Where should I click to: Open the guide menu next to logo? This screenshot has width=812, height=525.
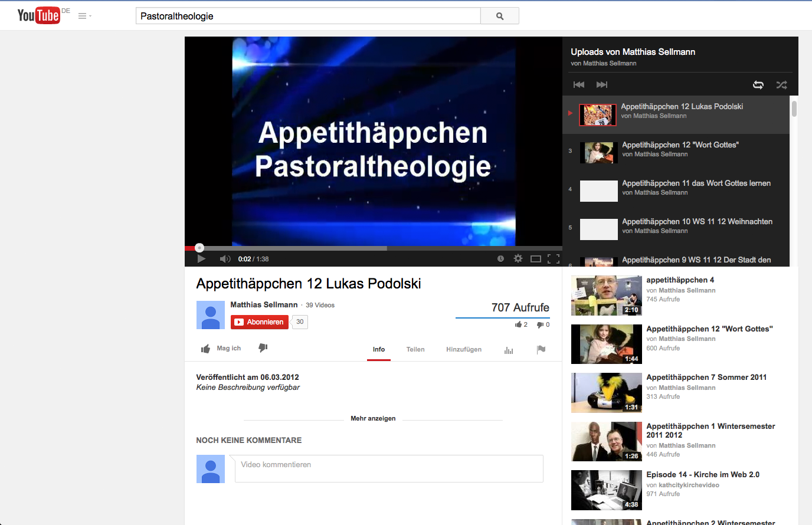click(x=85, y=16)
